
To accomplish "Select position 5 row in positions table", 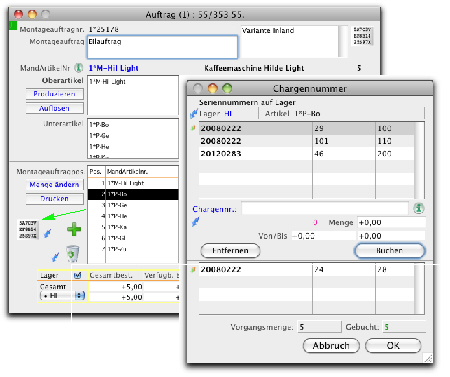I will point(133,227).
